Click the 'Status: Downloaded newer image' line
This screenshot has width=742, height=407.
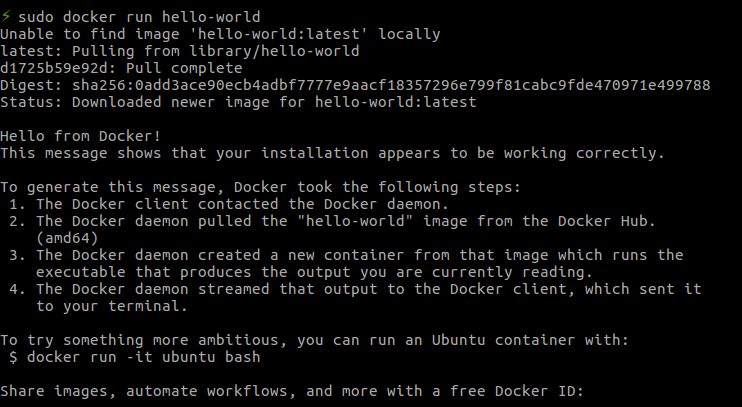238,102
